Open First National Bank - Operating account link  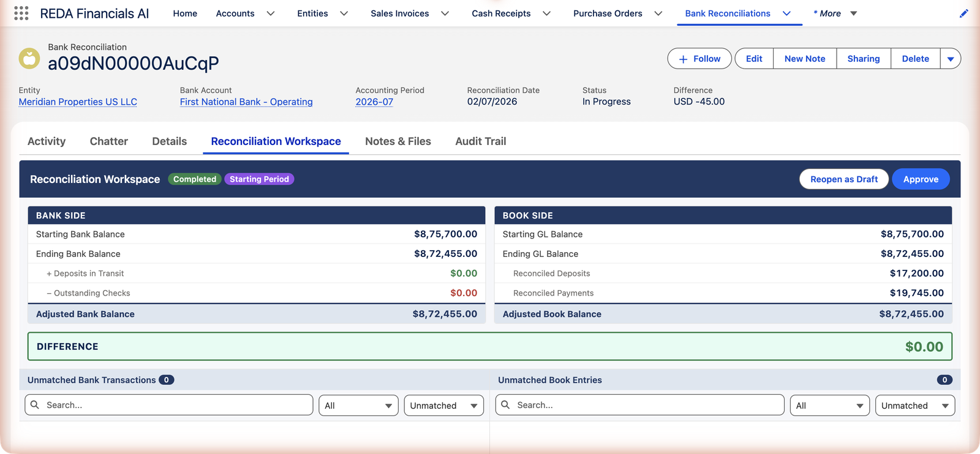(x=246, y=102)
